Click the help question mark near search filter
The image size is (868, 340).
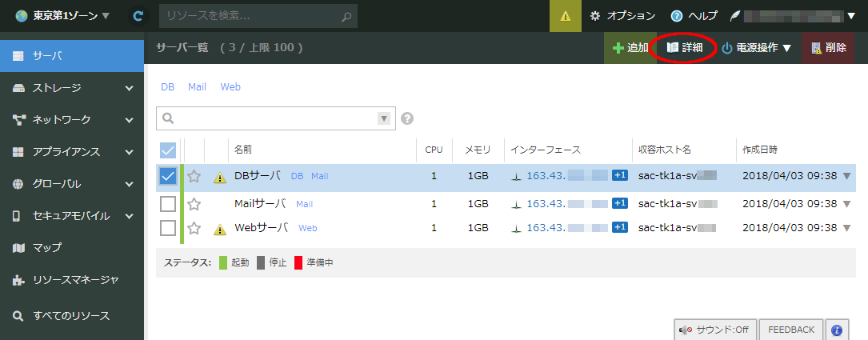click(x=407, y=118)
